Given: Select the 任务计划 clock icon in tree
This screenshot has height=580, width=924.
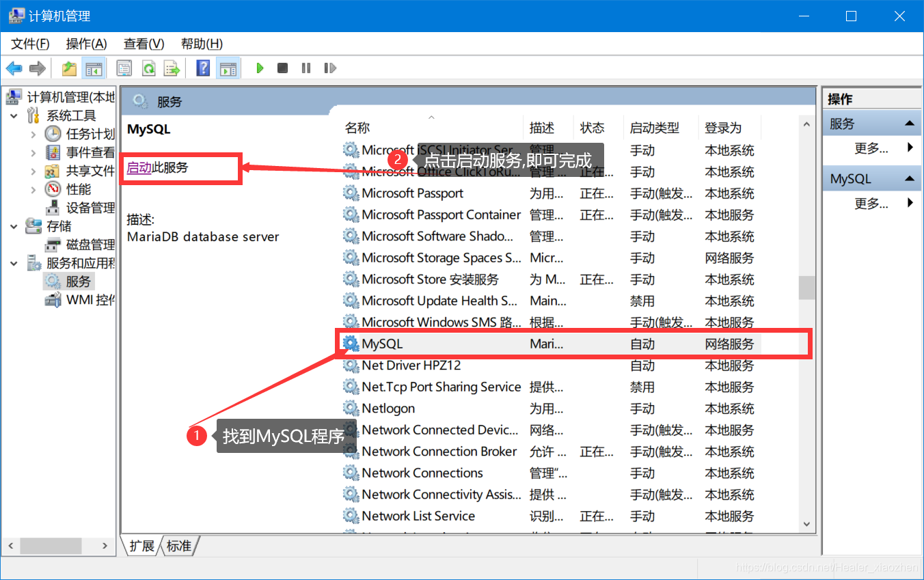Looking at the screenshot, I should [x=53, y=134].
